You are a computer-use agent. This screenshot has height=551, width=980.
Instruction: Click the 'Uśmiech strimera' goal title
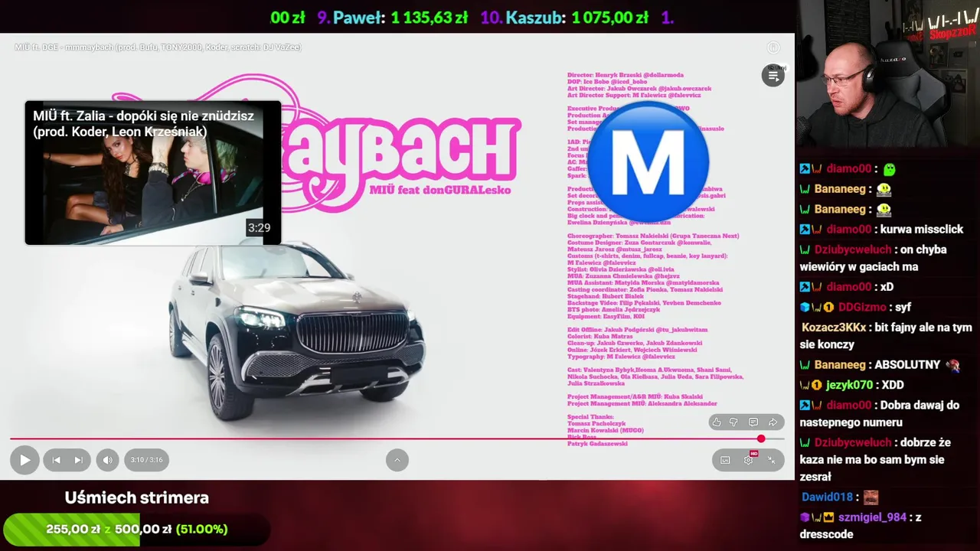coord(136,498)
